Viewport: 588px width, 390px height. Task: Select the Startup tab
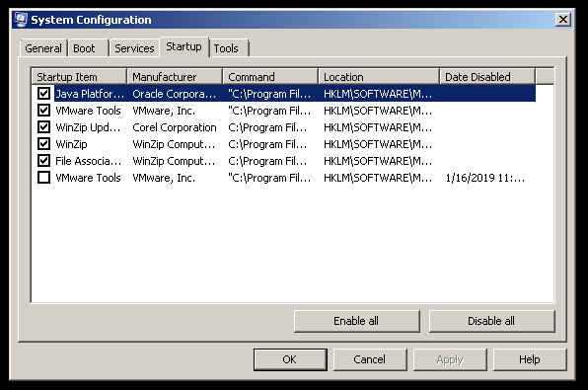[184, 46]
